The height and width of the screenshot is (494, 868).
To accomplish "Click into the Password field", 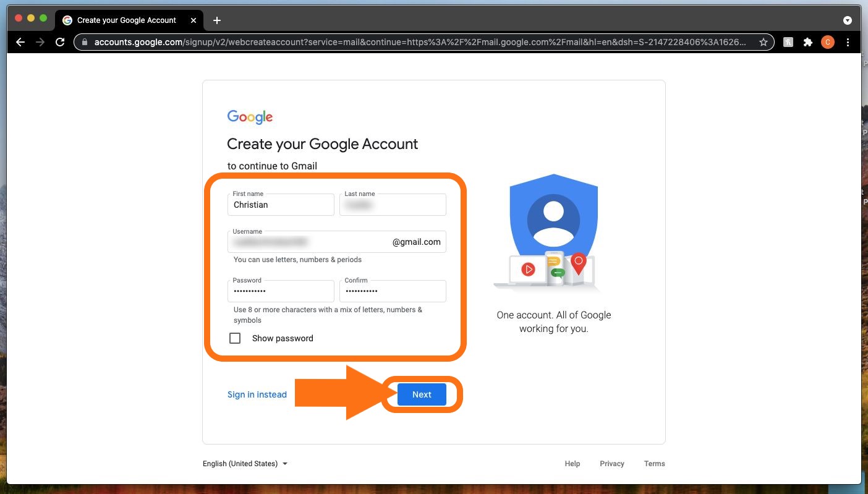I will [x=281, y=291].
